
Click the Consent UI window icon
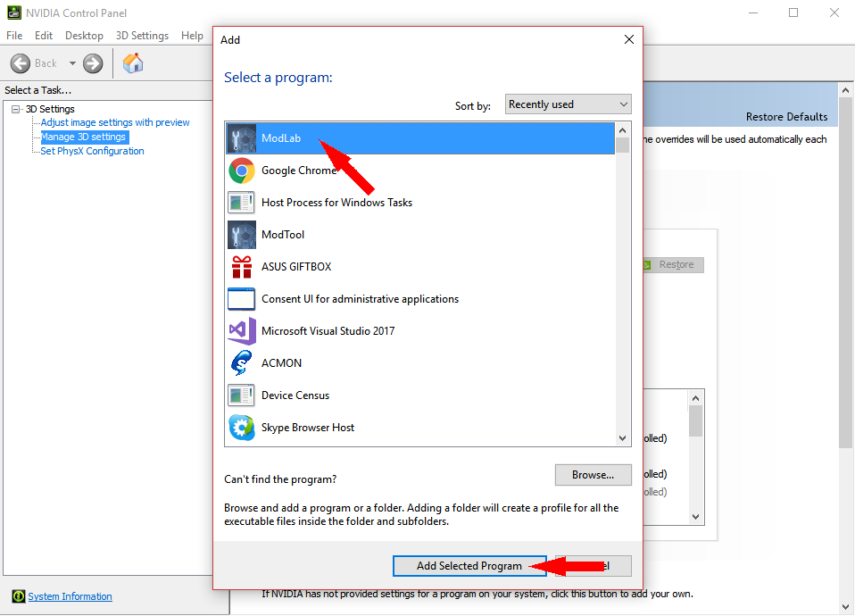point(241,299)
